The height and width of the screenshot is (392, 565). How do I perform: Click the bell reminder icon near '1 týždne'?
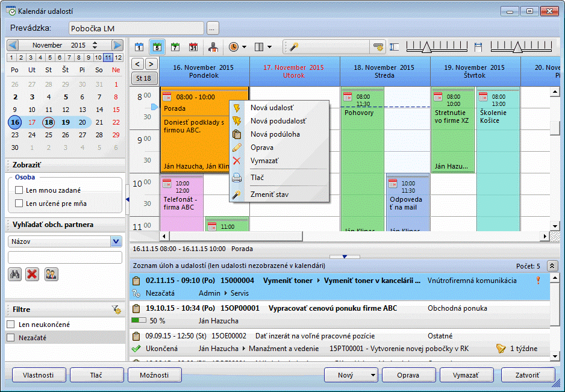(501, 349)
